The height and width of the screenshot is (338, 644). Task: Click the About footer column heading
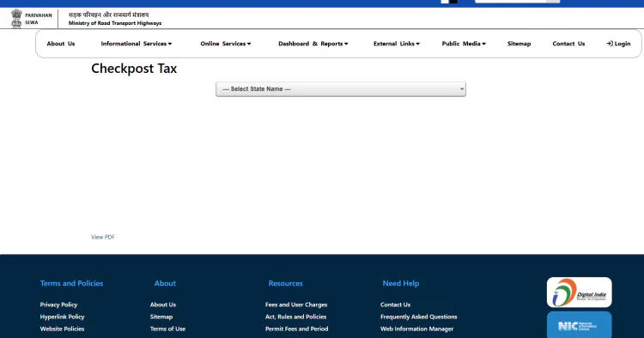point(165,283)
